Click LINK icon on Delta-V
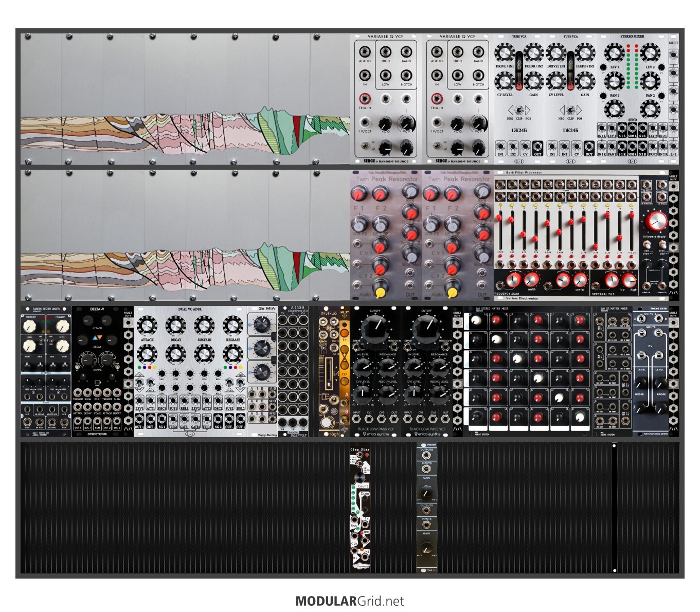Image resolution: width=700 pixels, height=612 pixels. click(x=97, y=383)
